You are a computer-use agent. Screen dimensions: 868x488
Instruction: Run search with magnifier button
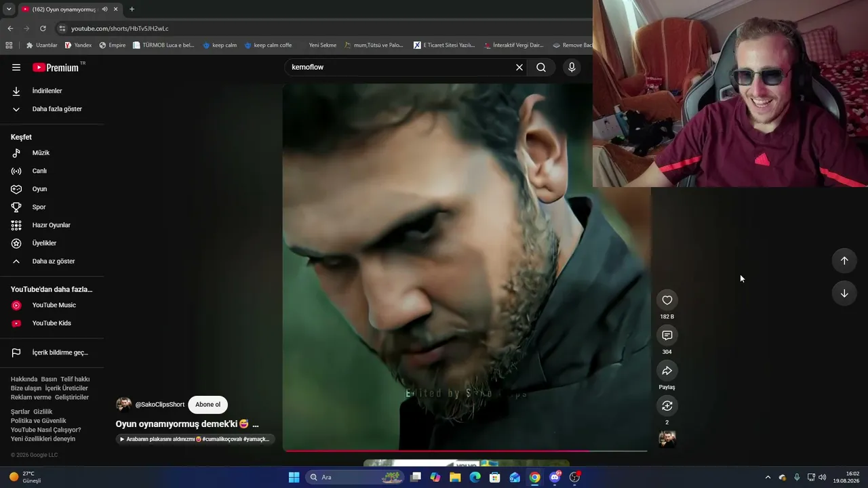[541, 67]
